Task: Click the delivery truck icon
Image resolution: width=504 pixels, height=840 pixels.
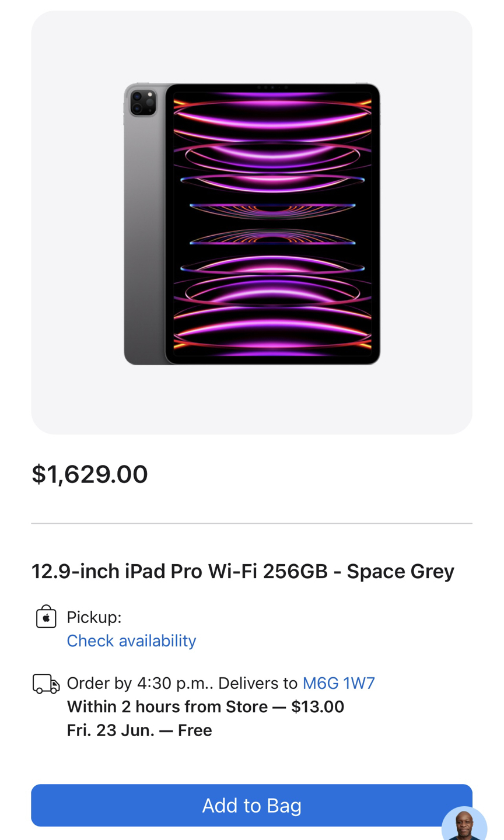Action: [x=46, y=684]
